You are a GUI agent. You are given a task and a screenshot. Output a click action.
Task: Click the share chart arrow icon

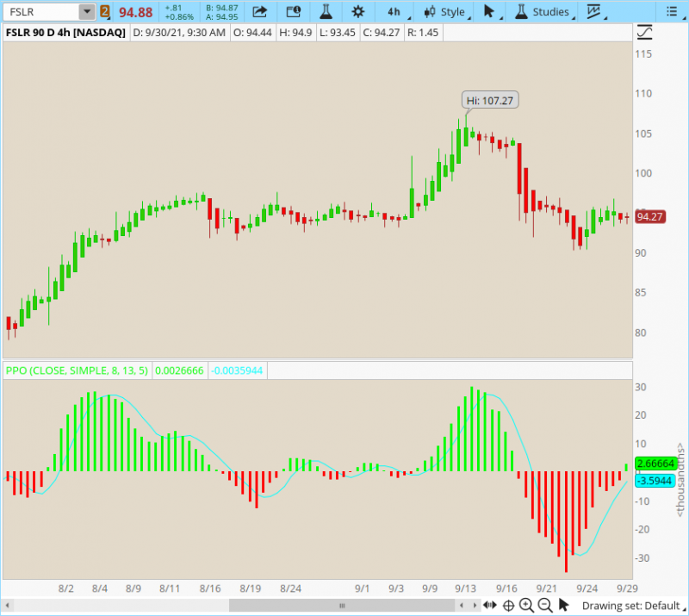pyautogui.click(x=258, y=12)
